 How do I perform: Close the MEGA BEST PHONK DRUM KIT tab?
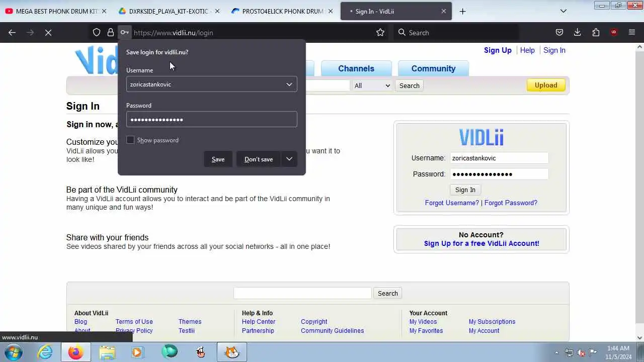pyautogui.click(x=104, y=11)
